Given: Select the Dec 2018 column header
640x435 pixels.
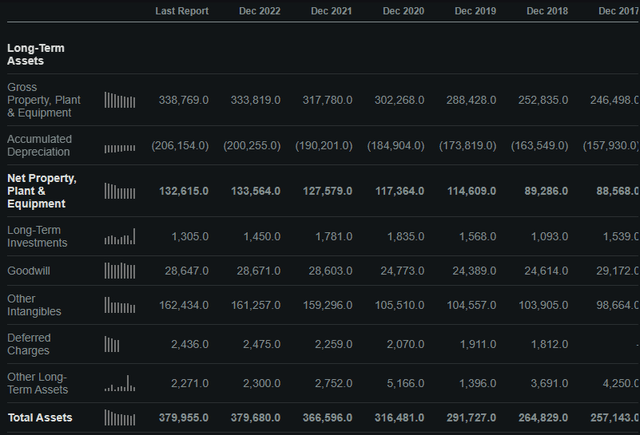Looking at the screenshot, I should 547,11.
